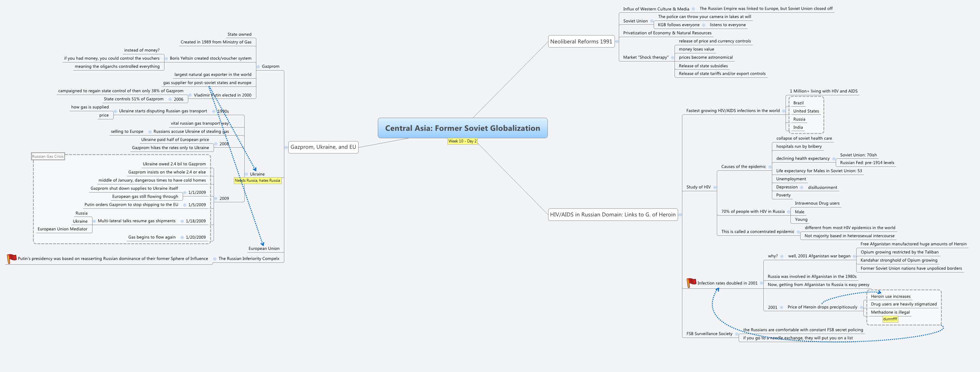Click the yellow "durrrrfff" annotation

pos(890,319)
